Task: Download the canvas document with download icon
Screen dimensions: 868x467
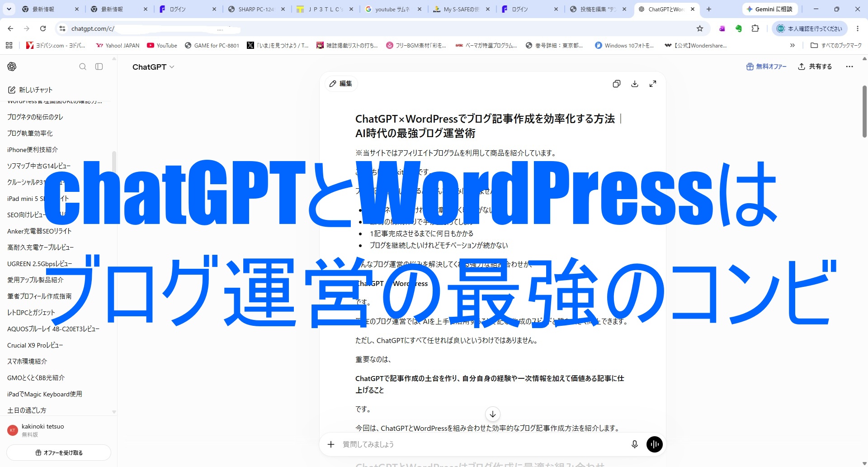Action: coord(635,84)
